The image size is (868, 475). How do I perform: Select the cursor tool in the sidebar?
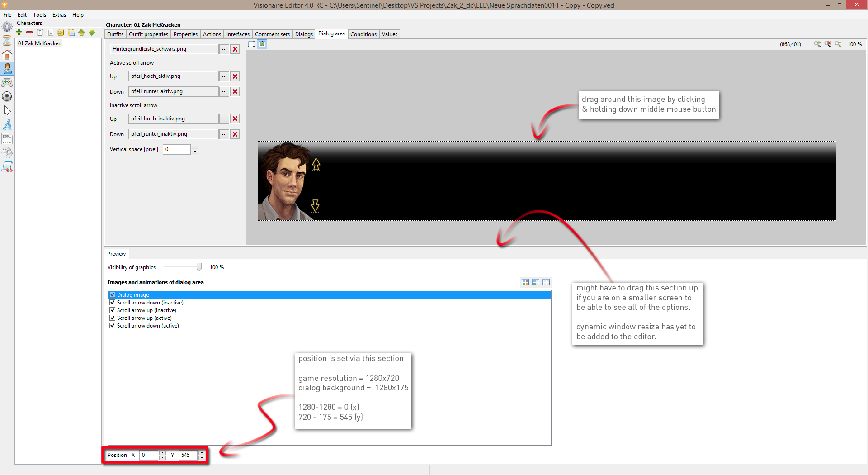pos(7,110)
